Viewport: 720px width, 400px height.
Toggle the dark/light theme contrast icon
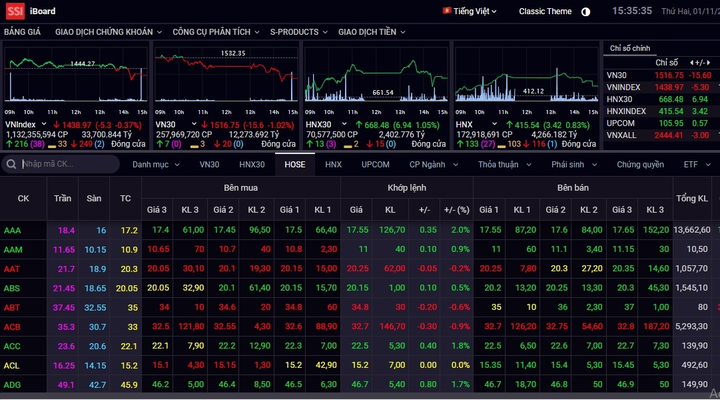(x=586, y=11)
